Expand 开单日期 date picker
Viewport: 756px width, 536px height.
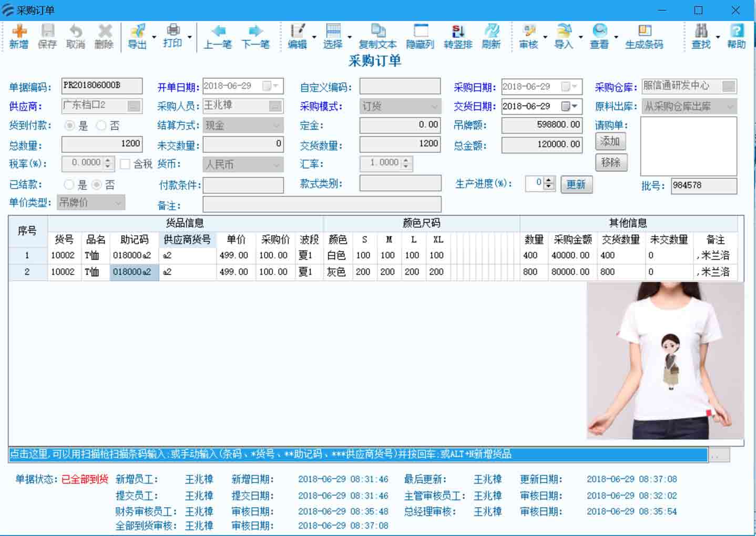coord(270,86)
